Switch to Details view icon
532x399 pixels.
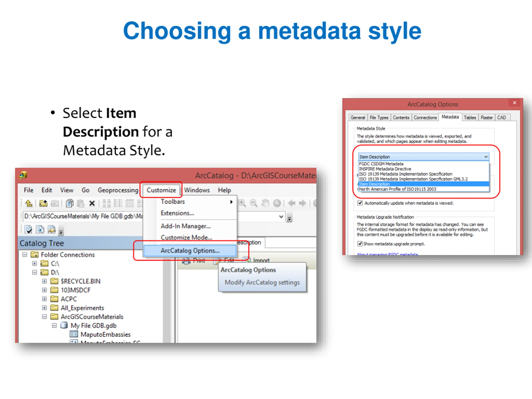[129, 203]
